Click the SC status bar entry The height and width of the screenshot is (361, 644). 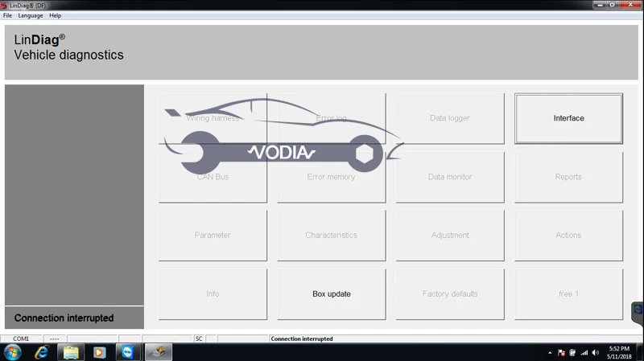click(x=199, y=338)
